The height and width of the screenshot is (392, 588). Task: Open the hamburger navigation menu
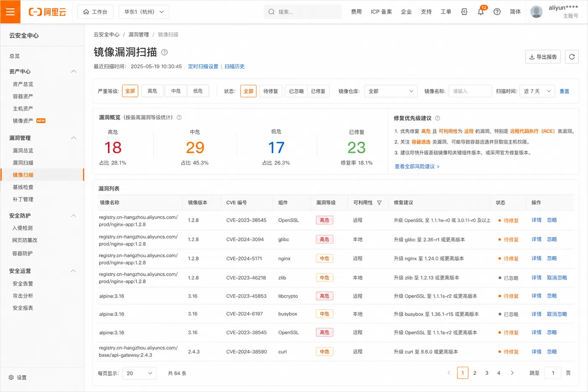[10, 12]
